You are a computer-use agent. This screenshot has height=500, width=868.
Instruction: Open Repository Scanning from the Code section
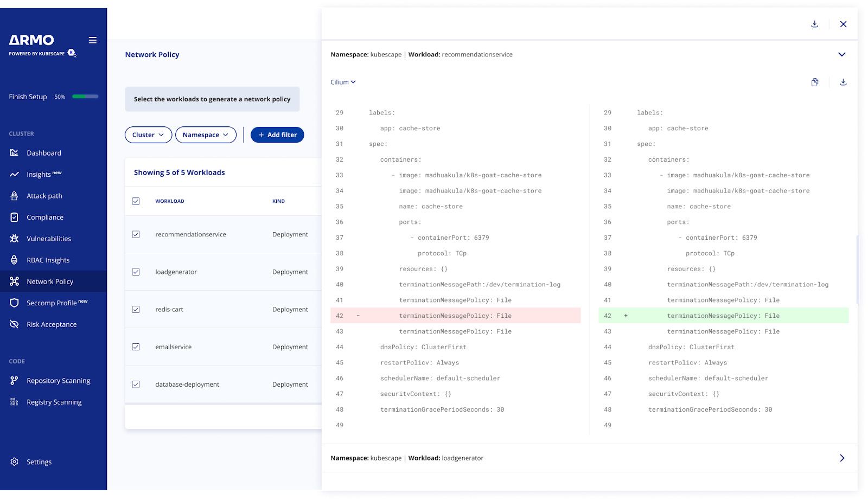pyautogui.click(x=58, y=380)
